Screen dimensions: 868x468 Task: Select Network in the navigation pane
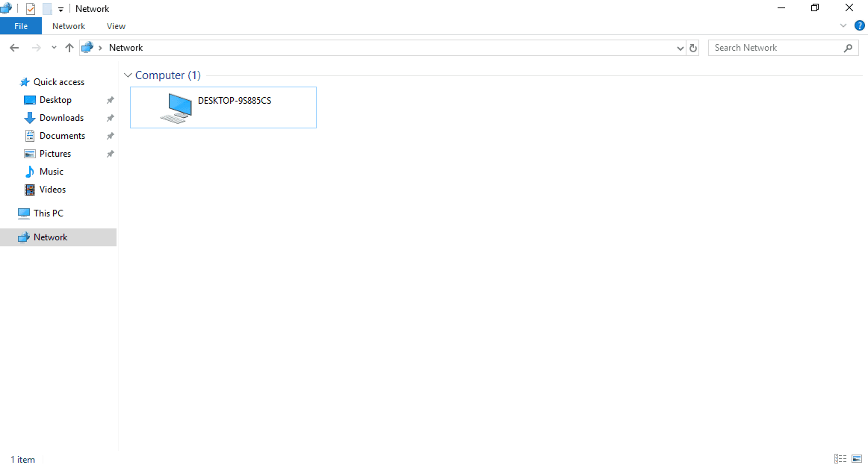click(58, 237)
